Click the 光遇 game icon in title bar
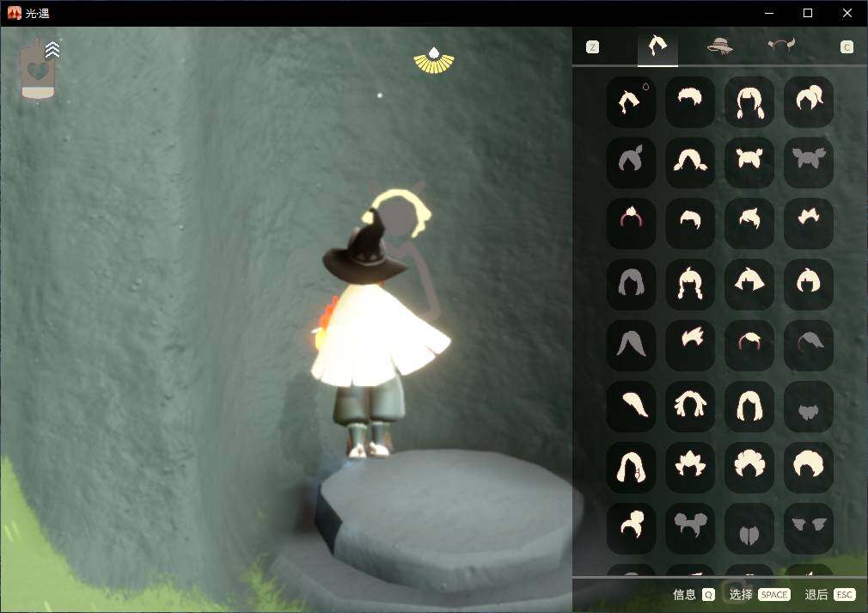The width and height of the screenshot is (868, 613). [14, 13]
